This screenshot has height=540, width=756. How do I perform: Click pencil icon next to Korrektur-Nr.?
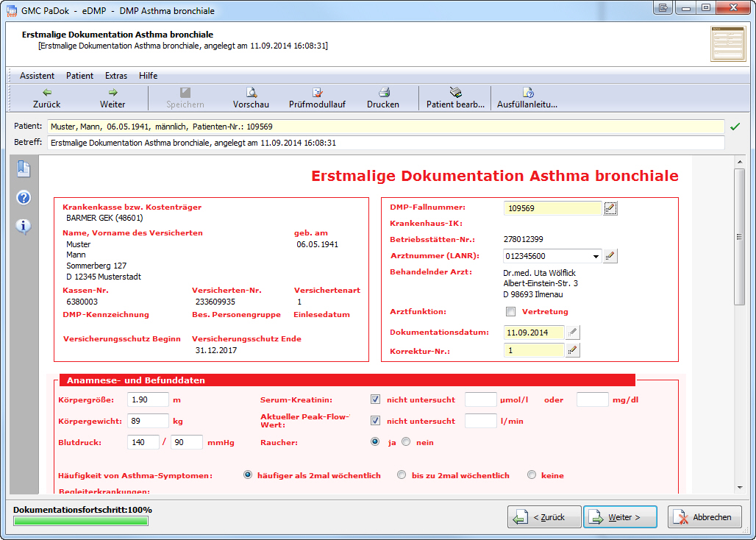click(x=572, y=350)
